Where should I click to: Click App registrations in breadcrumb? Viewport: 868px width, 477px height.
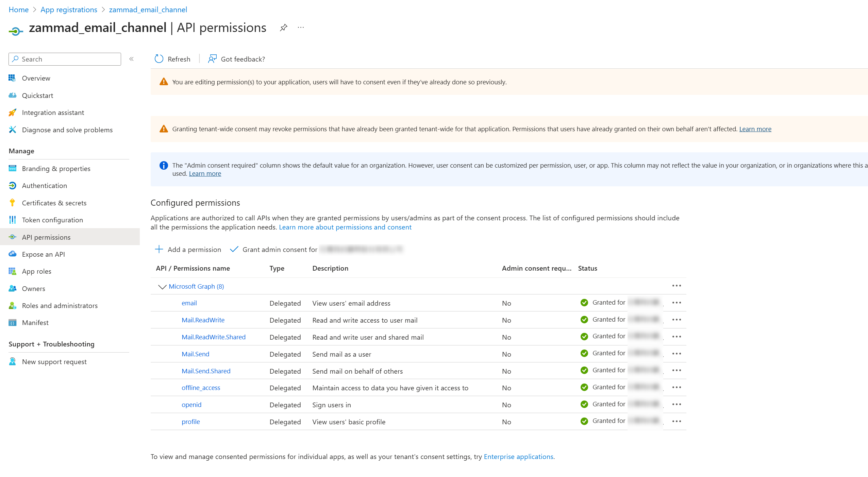[x=69, y=10]
